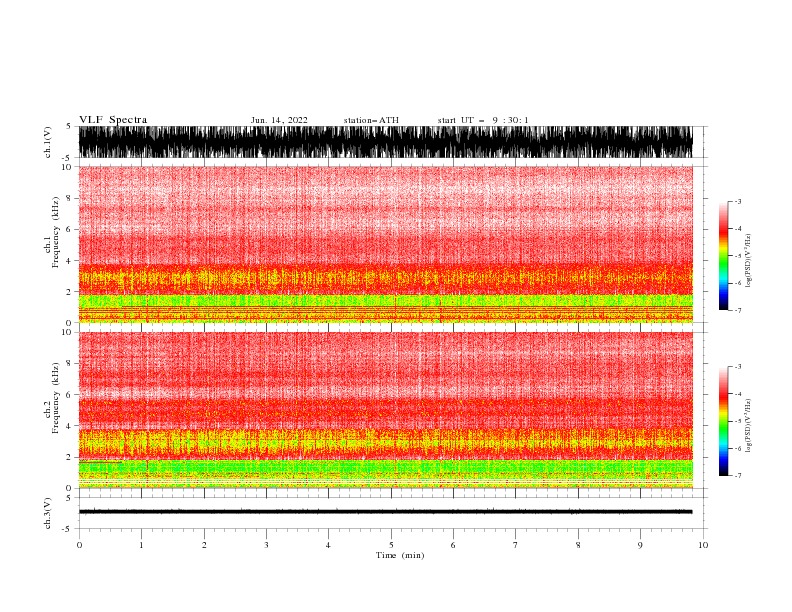This screenshot has height=612, width=792.
Task: Click the ch.1 spectrogram plot
Action: tap(385, 244)
